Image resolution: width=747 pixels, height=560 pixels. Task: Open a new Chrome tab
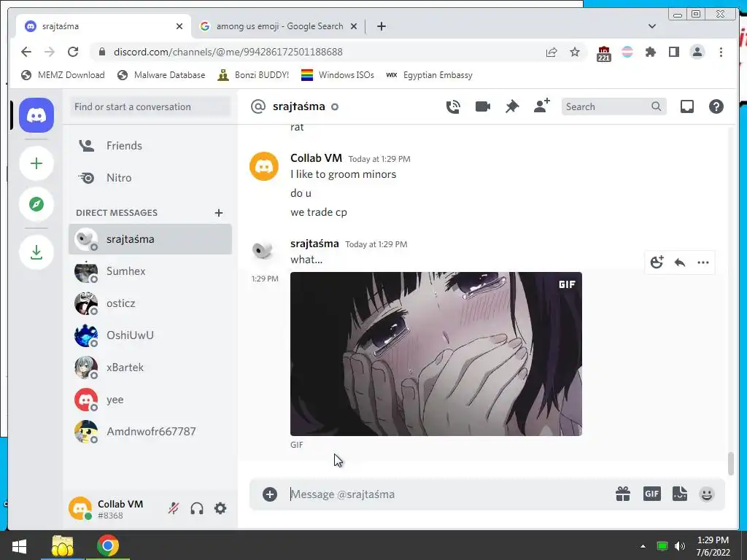pyautogui.click(x=381, y=26)
